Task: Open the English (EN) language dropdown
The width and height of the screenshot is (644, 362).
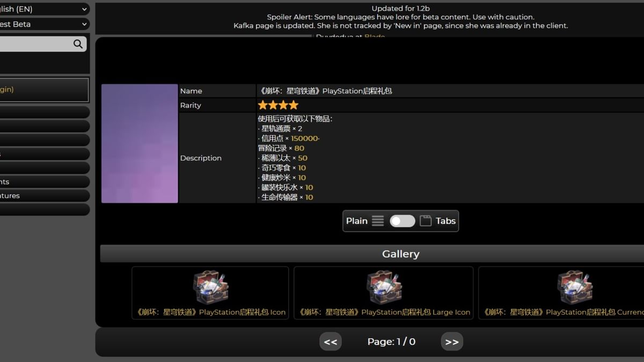Action: click(x=43, y=9)
